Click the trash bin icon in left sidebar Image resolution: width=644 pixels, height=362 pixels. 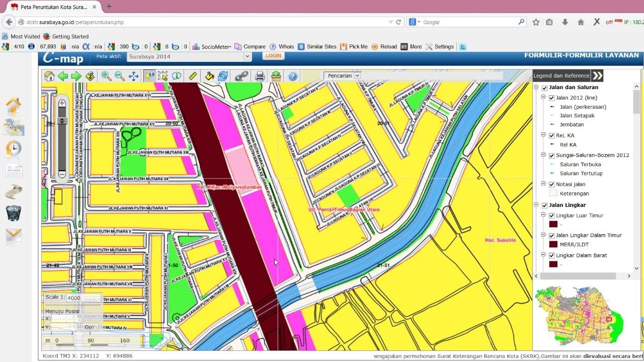point(14,213)
